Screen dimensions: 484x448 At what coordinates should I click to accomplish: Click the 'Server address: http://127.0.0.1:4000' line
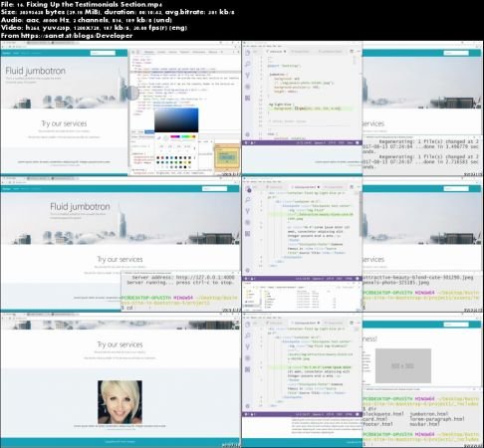(x=183, y=277)
